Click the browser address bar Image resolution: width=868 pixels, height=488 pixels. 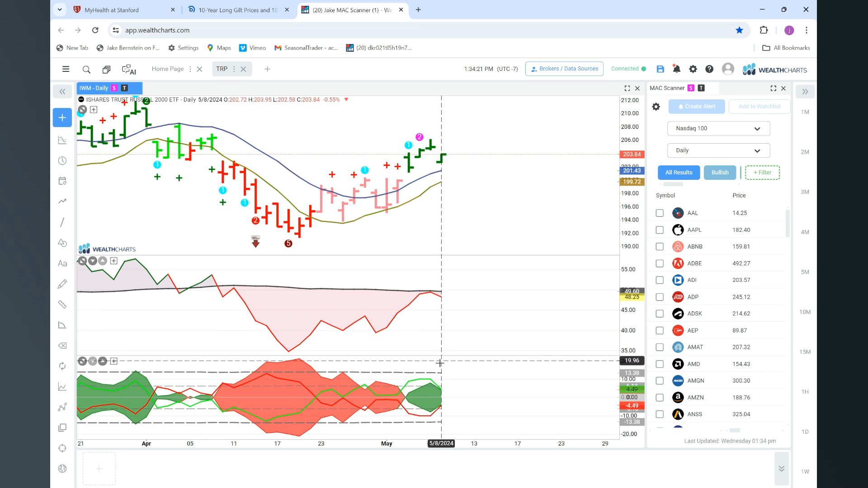pyautogui.click(x=425, y=30)
